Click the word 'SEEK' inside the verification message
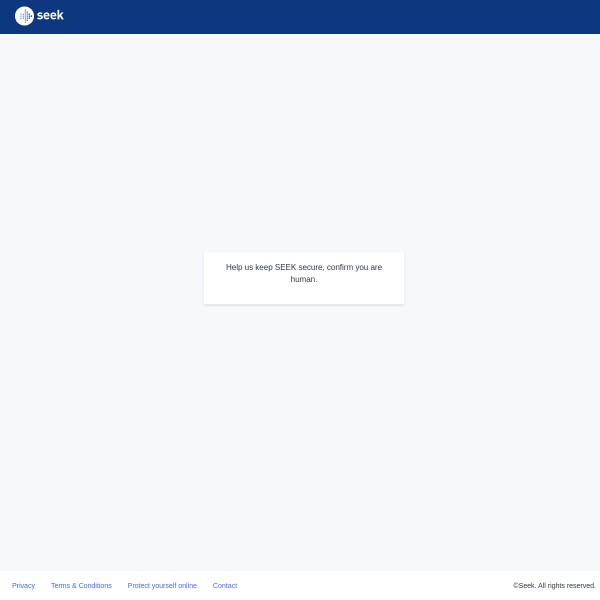Screen dimensions: 600x600 pyautogui.click(x=285, y=267)
